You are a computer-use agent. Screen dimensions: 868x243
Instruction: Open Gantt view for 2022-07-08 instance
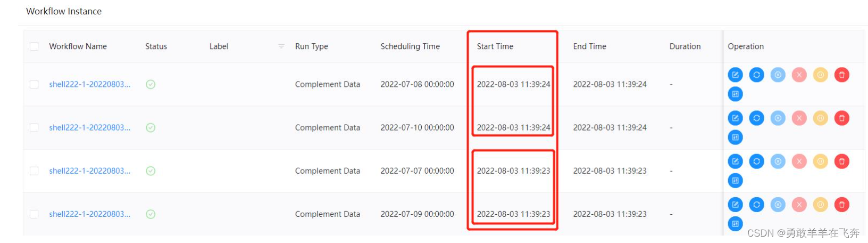tap(735, 94)
